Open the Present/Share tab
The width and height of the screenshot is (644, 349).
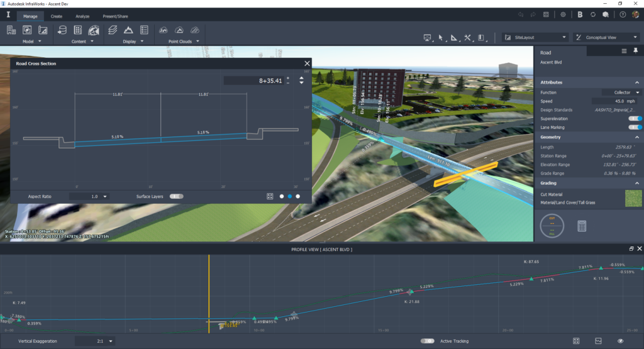coord(115,16)
